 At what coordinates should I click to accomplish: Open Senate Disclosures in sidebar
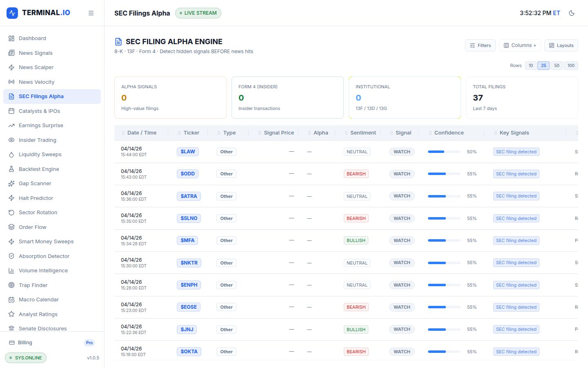[52, 328]
